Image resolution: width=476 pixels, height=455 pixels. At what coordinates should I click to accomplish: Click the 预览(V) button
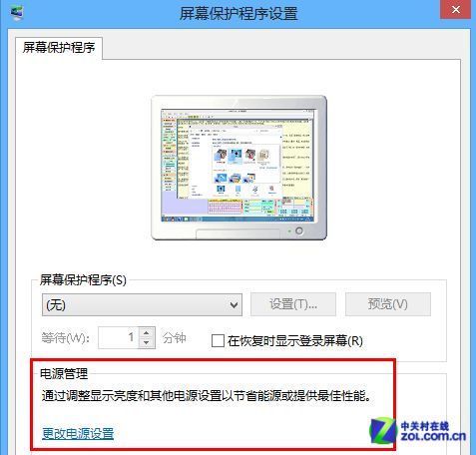coord(388,304)
